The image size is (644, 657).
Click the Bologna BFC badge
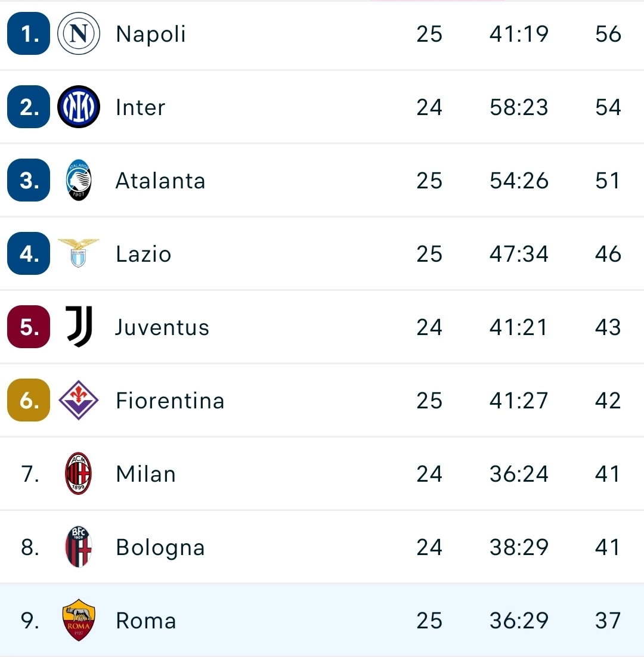click(x=78, y=547)
